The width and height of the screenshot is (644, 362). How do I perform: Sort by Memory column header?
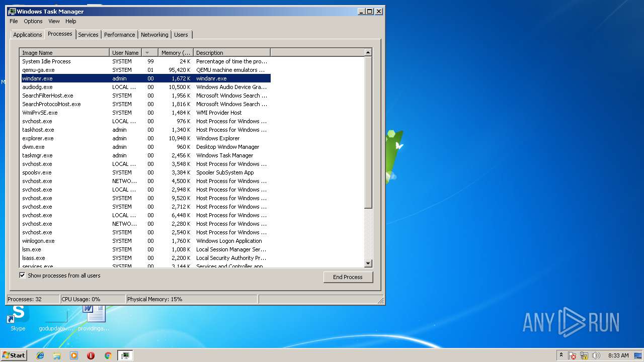176,52
